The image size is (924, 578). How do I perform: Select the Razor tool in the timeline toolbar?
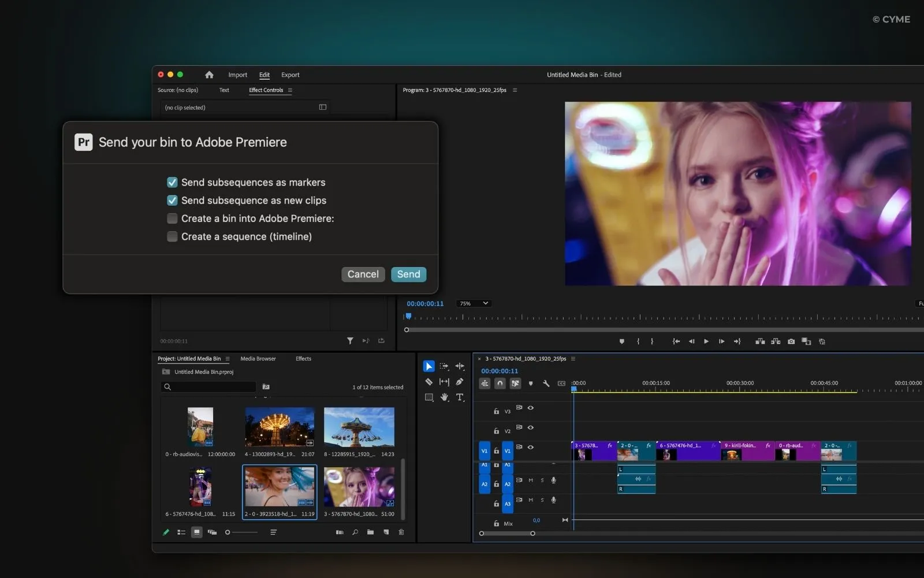coord(430,382)
